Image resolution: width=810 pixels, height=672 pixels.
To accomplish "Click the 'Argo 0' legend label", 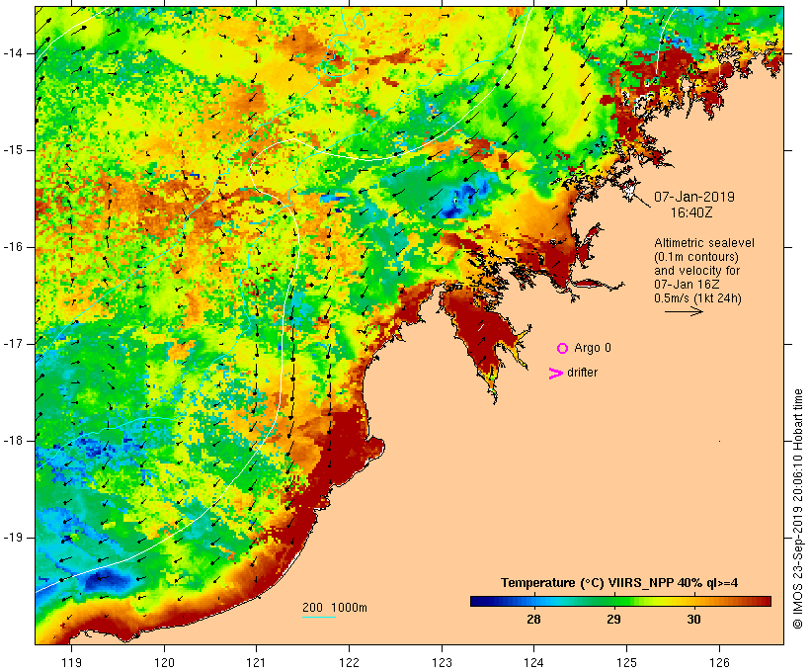I will [x=593, y=348].
